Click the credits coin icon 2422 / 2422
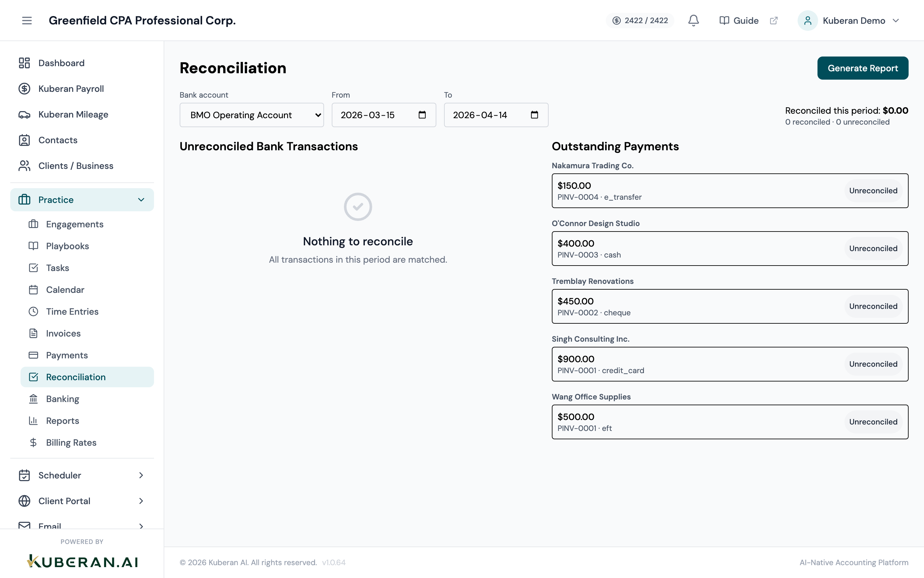 click(x=616, y=20)
